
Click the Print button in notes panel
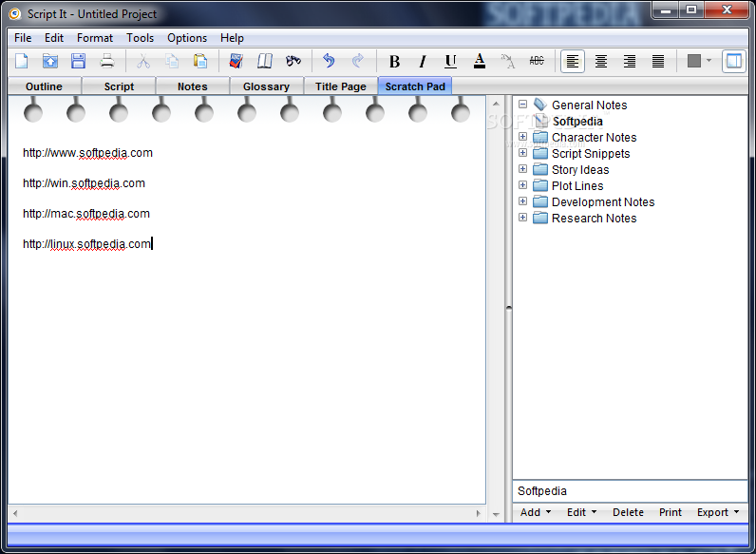(x=671, y=512)
